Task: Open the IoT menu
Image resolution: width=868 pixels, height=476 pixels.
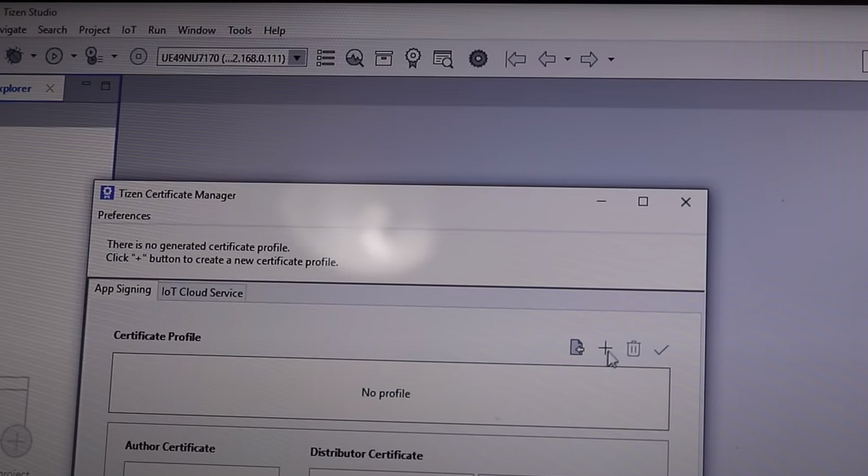Action: coord(129,30)
